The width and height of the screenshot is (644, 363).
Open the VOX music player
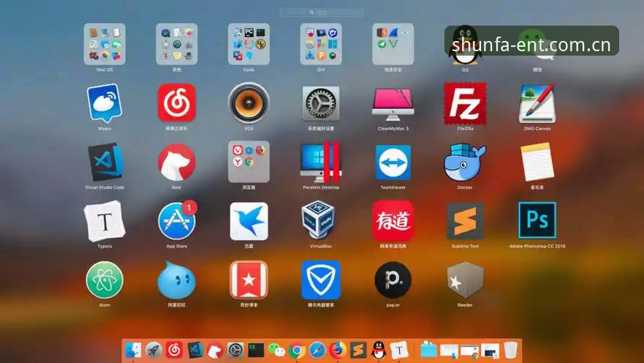coord(249,102)
